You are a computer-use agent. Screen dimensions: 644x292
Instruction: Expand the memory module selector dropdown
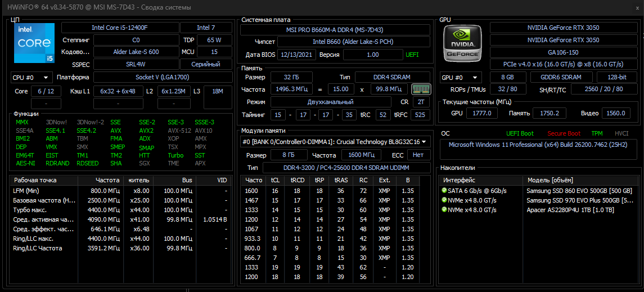pos(335,142)
